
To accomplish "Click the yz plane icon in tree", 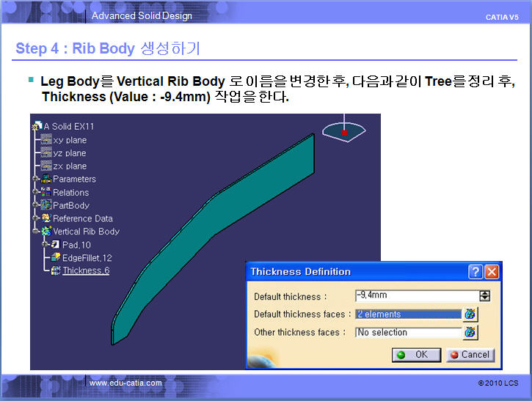I will click(x=46, y=153).
